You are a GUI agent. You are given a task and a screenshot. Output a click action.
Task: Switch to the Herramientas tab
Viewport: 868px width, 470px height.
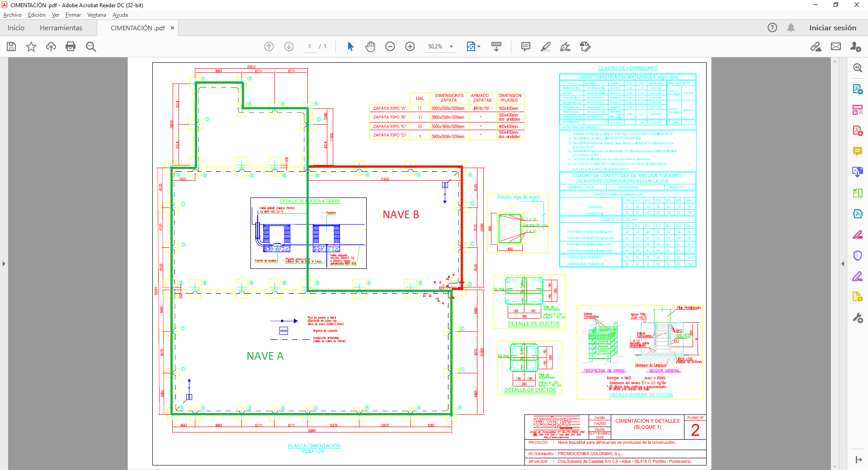[x=61, y=28]
